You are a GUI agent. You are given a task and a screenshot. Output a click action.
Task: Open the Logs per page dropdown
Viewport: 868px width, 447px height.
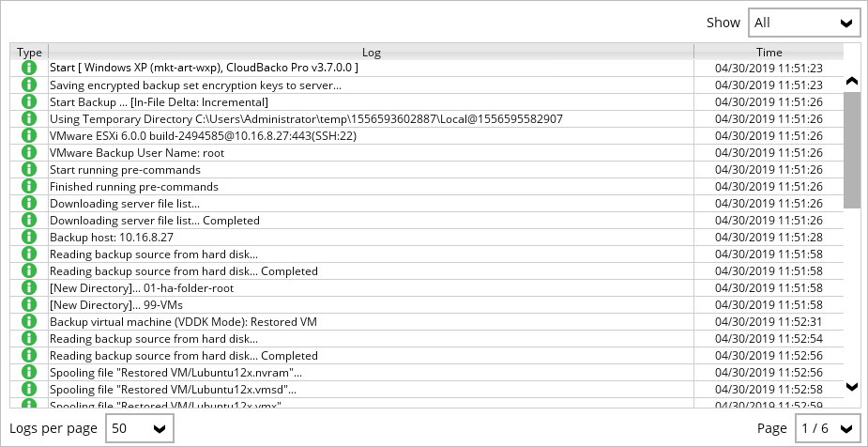tap(139, 428)
